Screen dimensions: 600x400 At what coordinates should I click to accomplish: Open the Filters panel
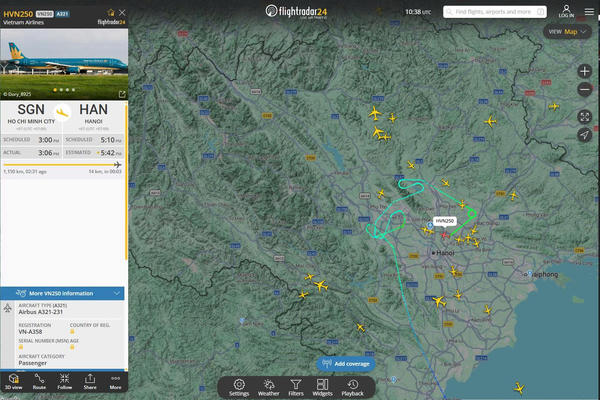(296, 387)
